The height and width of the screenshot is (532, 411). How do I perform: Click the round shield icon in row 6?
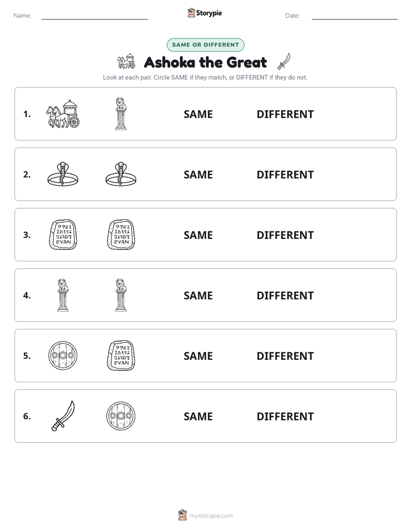pos(121,416)
